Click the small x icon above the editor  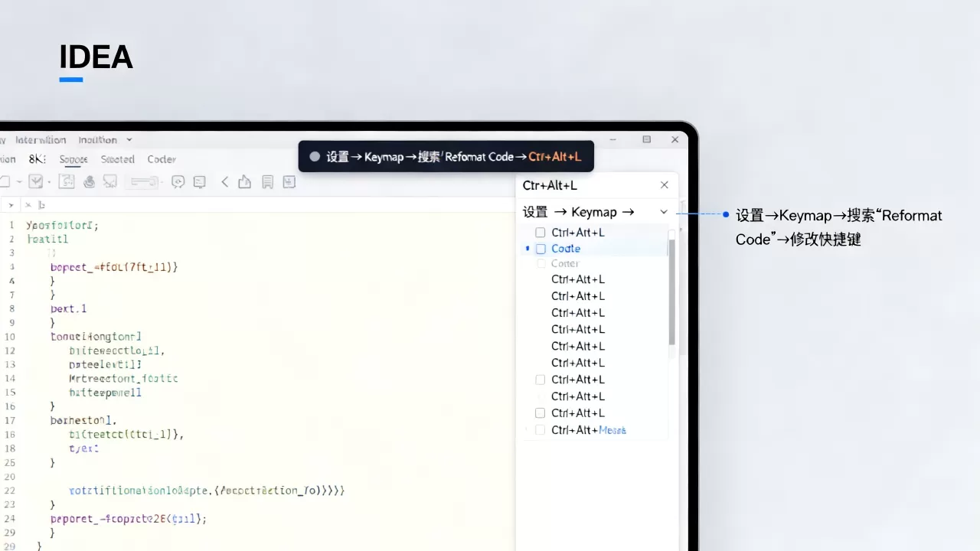(28, 205)
